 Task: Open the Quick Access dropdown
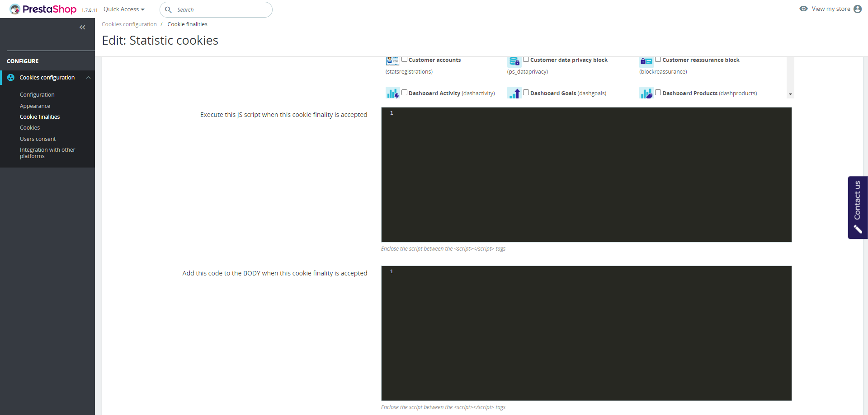(124, 9)
